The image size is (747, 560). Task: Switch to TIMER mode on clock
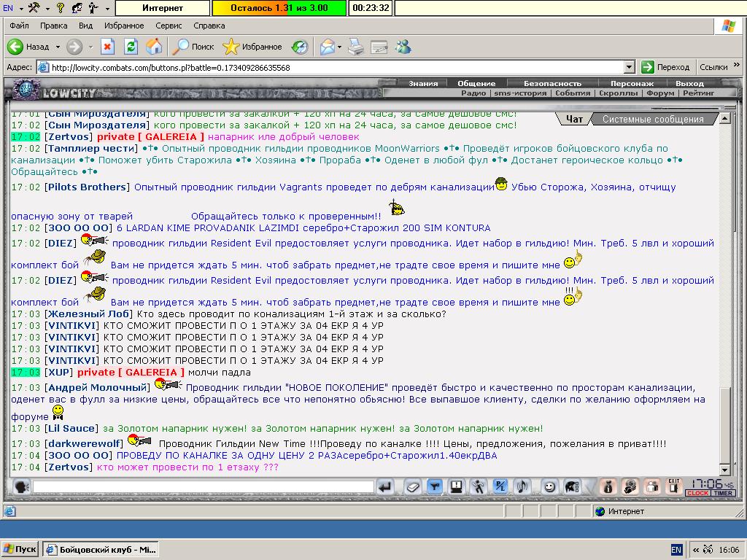click(x=723, y=494)
